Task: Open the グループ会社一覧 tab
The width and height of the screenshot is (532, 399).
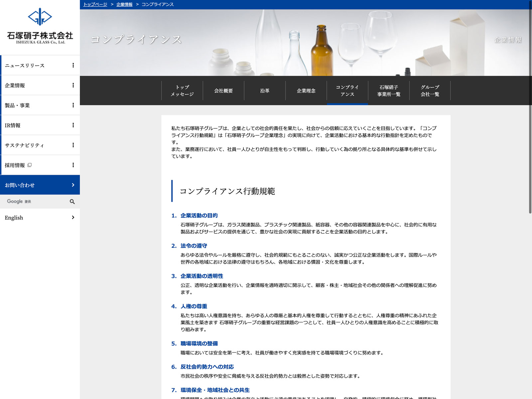Action: pos(430,90)
